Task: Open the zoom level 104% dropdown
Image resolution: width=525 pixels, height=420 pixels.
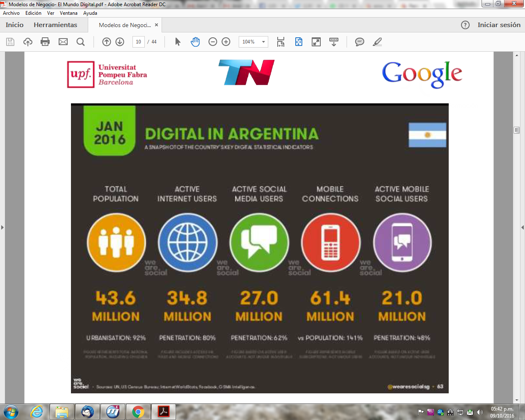Action: [263, 42]
